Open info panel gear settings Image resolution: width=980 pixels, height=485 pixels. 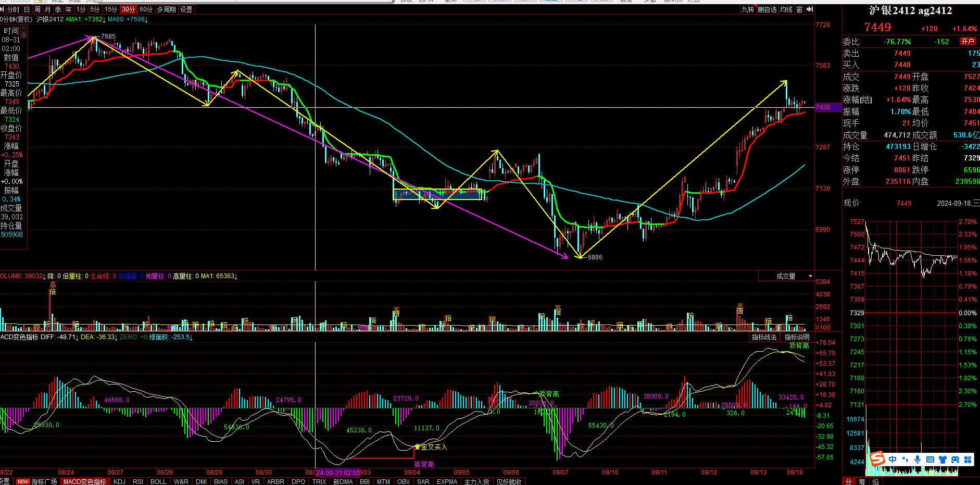point(24,36)
